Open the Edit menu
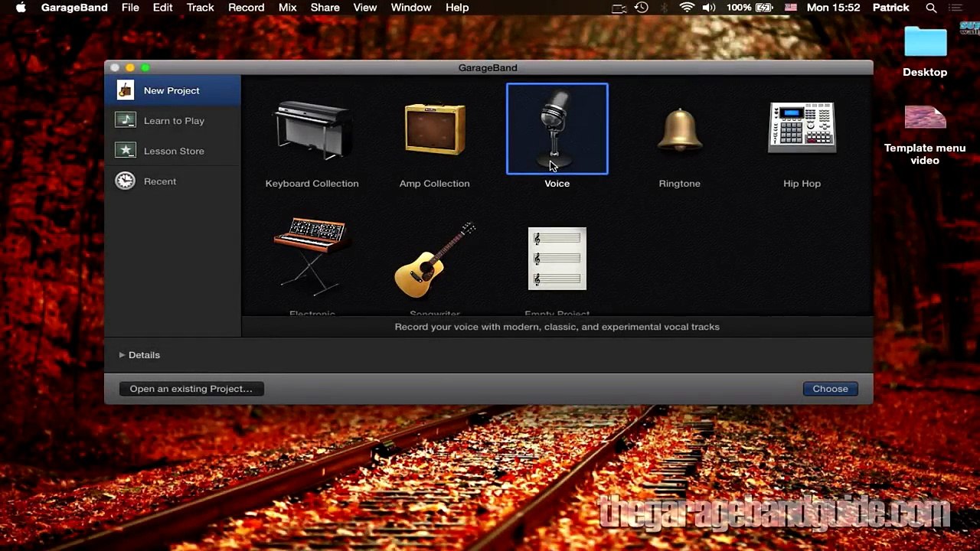The height and width of the screenshot is (551, 980). [x=162, y=8]
